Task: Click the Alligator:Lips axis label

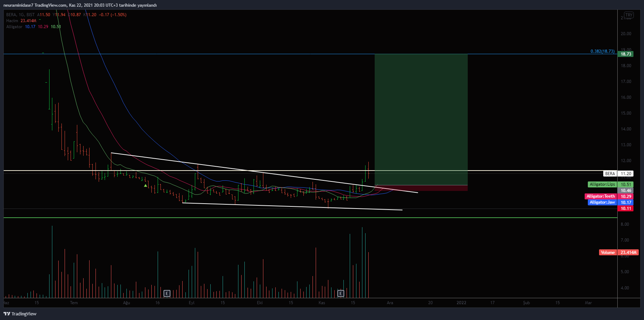Action: (602, 184)
